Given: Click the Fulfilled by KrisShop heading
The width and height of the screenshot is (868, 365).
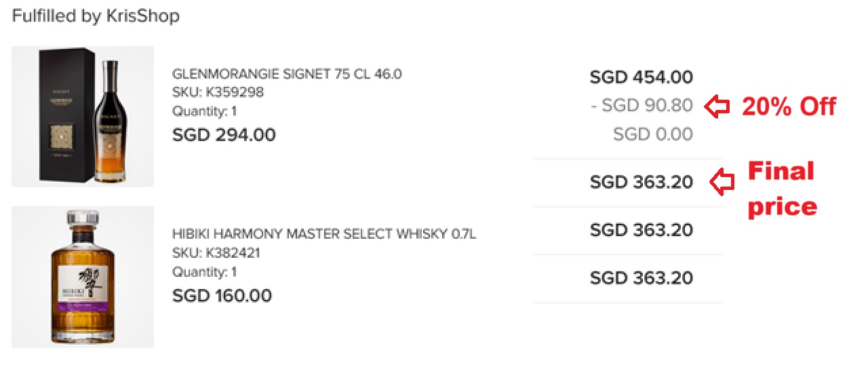Looking at the screenshot, I should (x=96, y=16).
